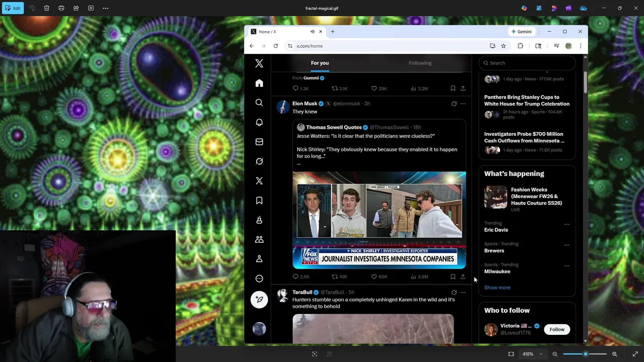
Task: Open a new Chrome tab
Action: [x=333, y=32]
